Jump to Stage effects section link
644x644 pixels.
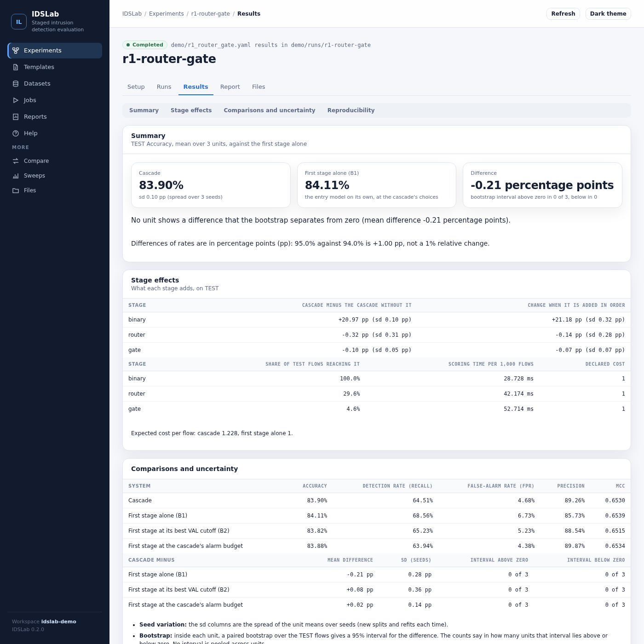191,110
